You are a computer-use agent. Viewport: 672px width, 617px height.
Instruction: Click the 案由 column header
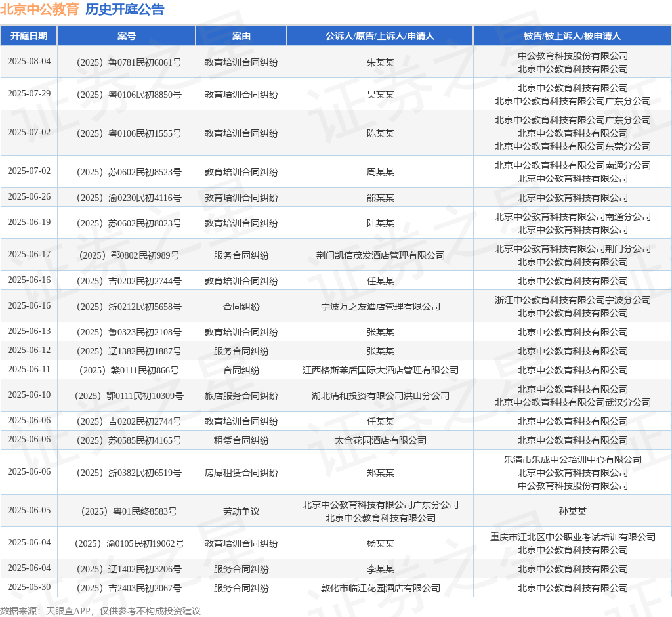[x=241, y=36]
